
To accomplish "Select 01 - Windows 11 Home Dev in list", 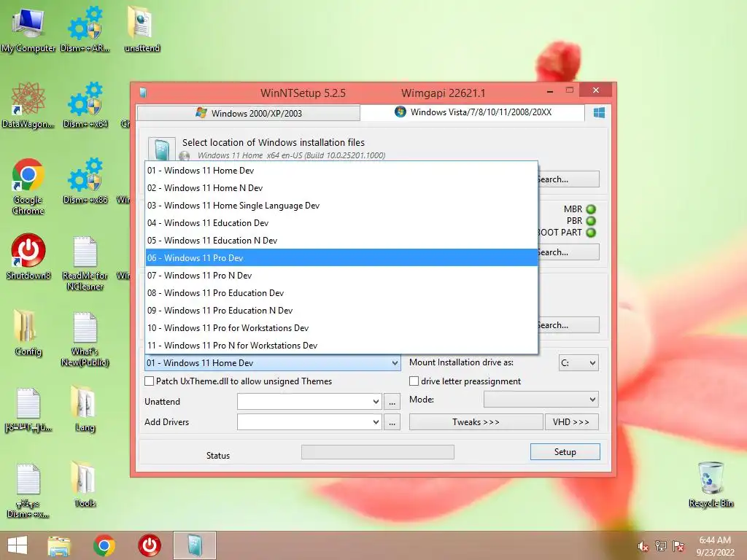I will [x=341, y=171].
